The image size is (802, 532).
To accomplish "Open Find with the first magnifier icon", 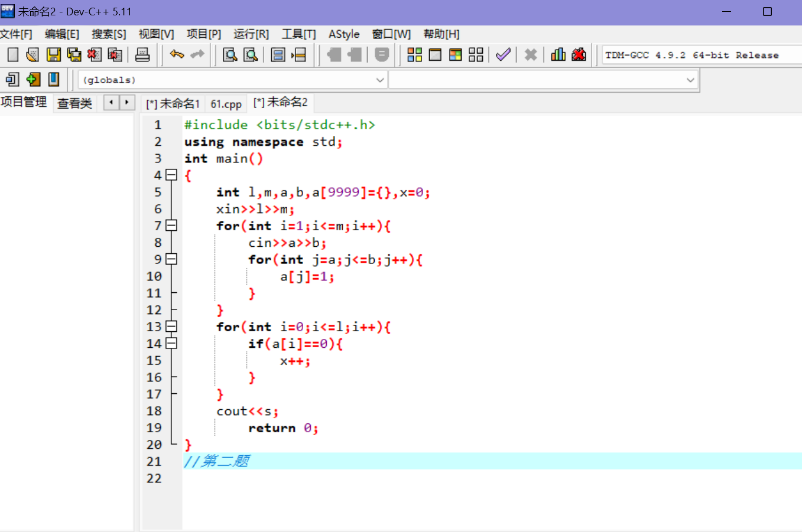I will coord(230,55).
